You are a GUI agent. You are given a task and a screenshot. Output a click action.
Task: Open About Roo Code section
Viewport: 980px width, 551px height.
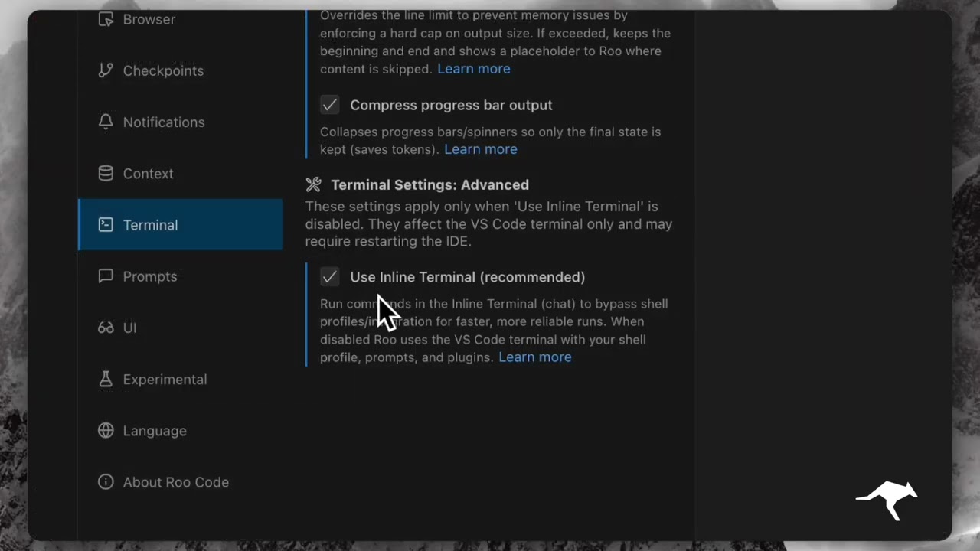(x=180, y=482)
